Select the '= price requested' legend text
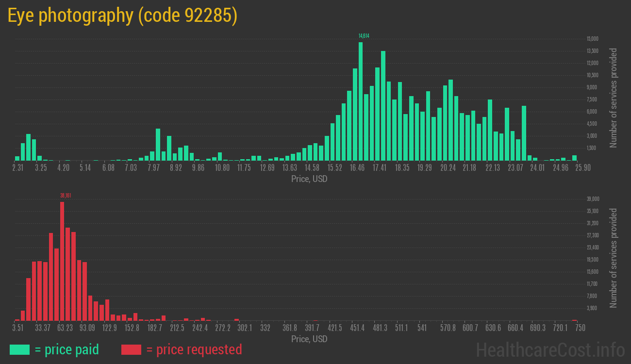631x364 pixels. pos(194,349)
